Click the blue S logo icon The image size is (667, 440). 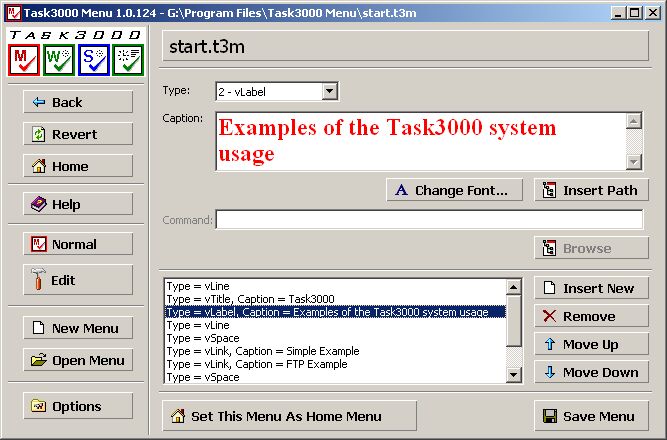pos(93,59)
